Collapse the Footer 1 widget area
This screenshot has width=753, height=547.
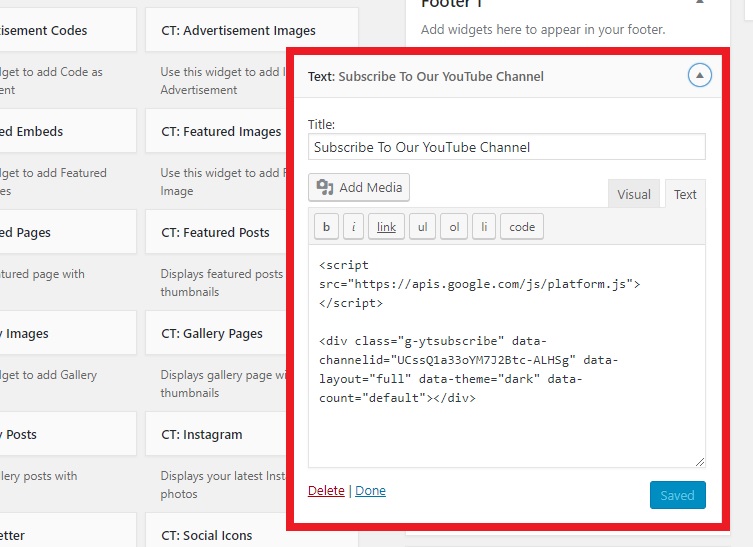[x=700, y=2]
